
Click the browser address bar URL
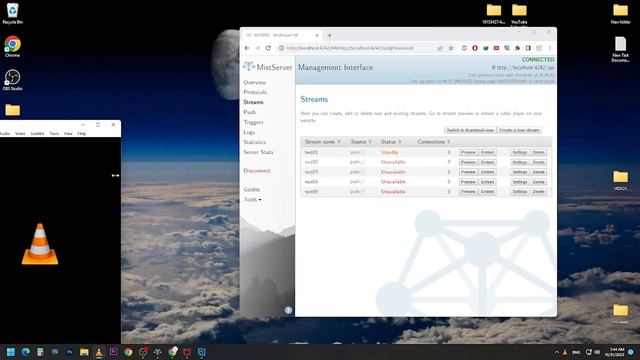350,48
